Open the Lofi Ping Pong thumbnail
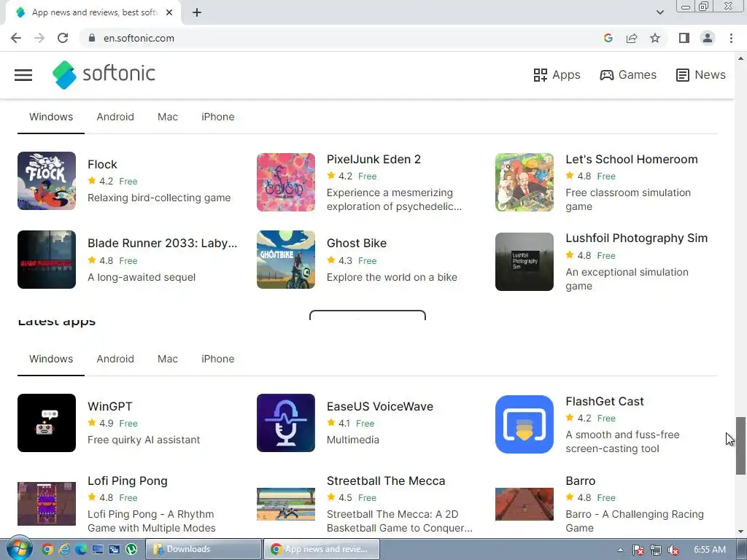747x560 pixels. click(47, 504)
